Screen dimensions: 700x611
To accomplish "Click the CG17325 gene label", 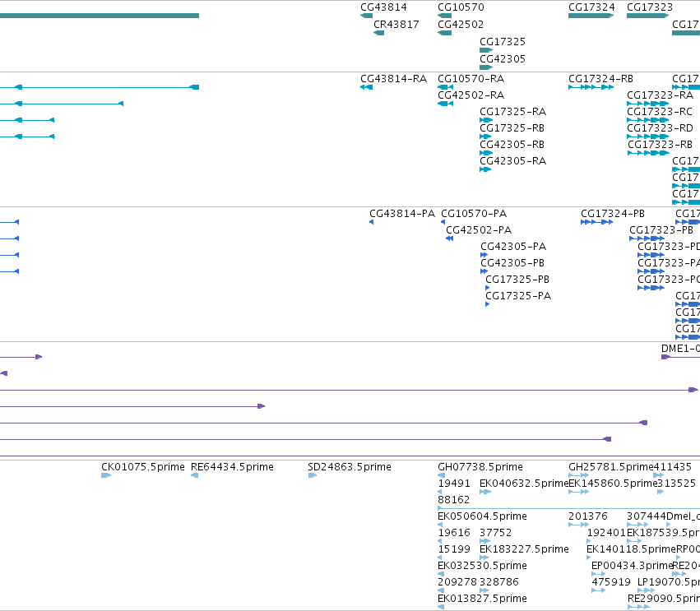I will [x=503, y=41].
